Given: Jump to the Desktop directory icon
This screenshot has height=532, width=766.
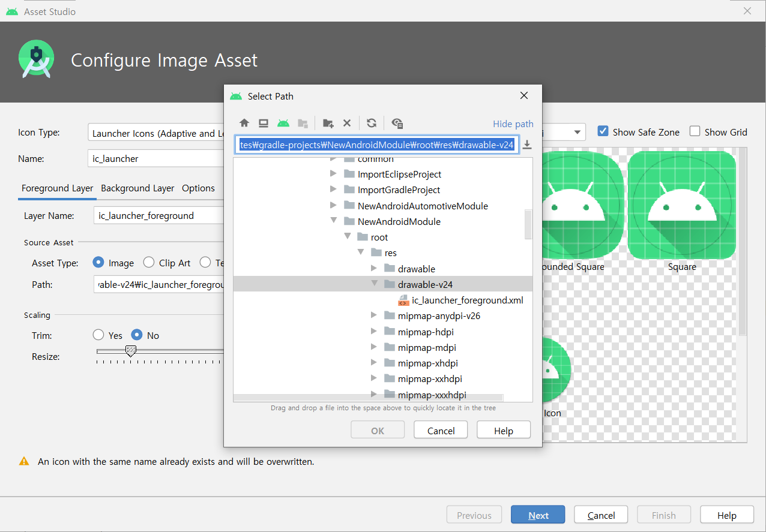Looking at the screenshot, I should tap(264, 123).
